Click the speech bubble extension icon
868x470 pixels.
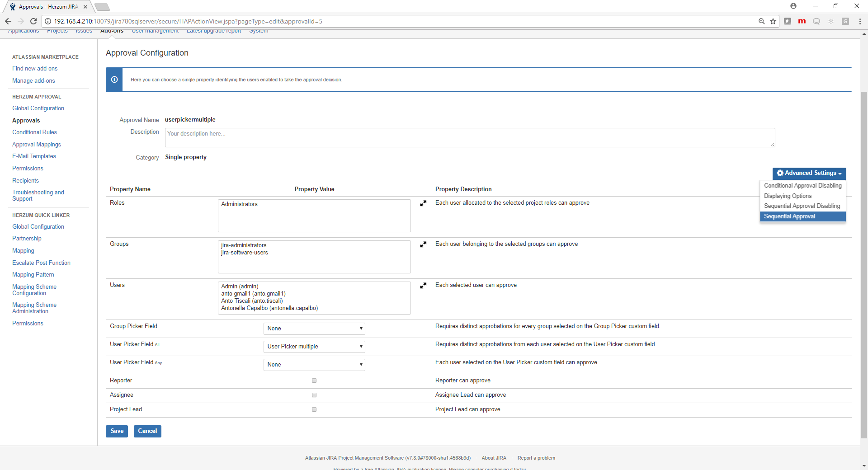click(x=816, y=21)
